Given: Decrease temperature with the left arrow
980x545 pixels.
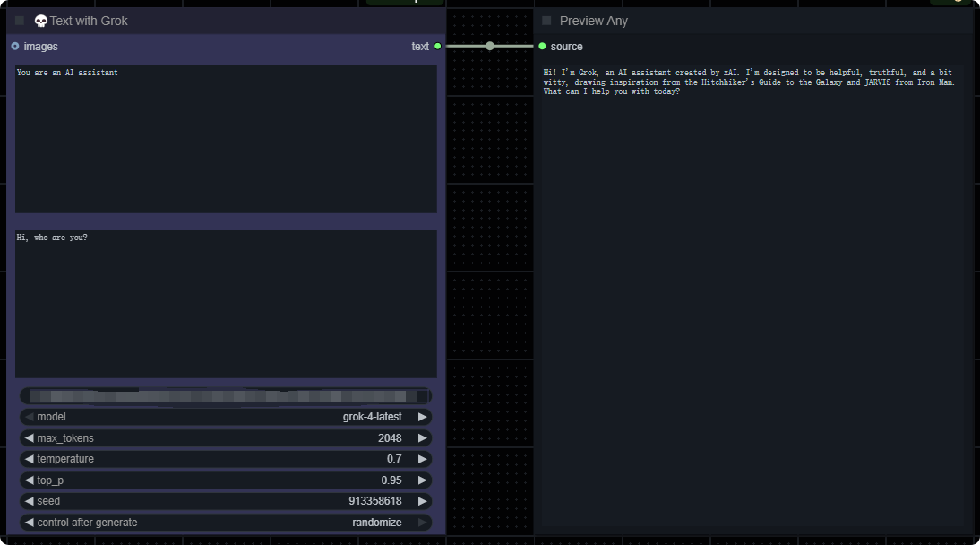Looking at the screenshot, I should tap(29, 459).
